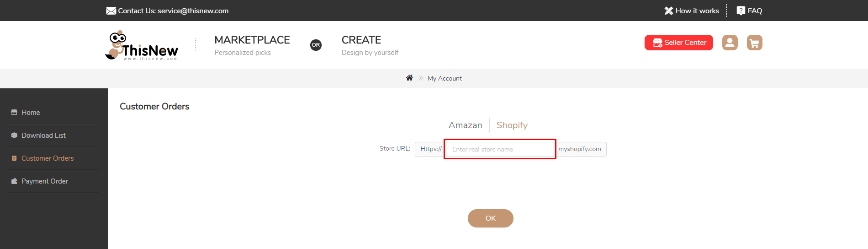This screenshot has height=249, width=868.
Task: Focus the store name input field
Action: (x=500, y=149)
